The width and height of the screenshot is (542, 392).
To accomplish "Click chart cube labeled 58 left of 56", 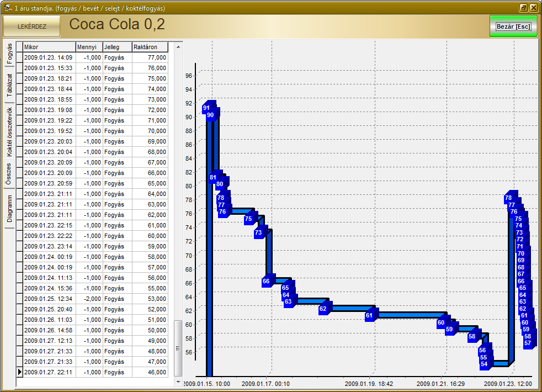I will pos(472,337).
